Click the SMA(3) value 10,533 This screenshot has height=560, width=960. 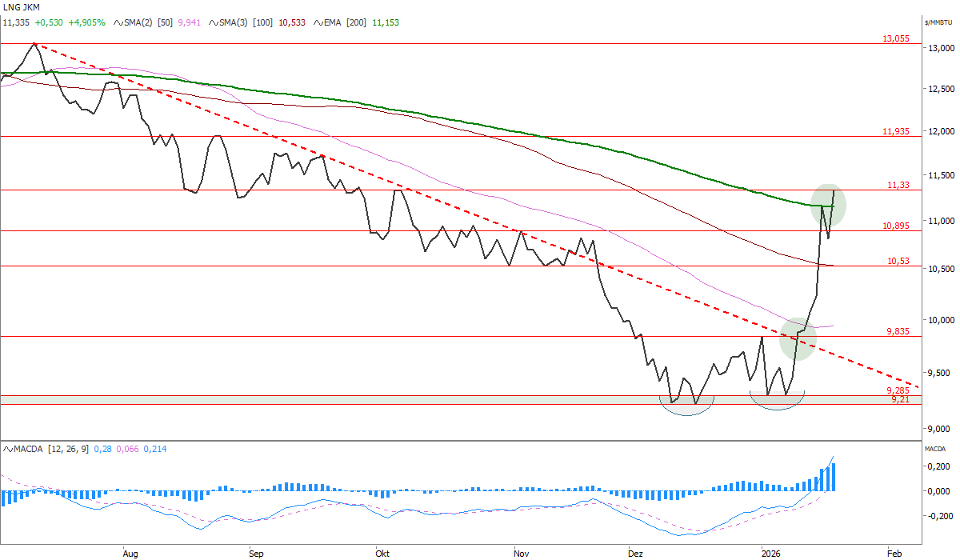coord(291,22)
